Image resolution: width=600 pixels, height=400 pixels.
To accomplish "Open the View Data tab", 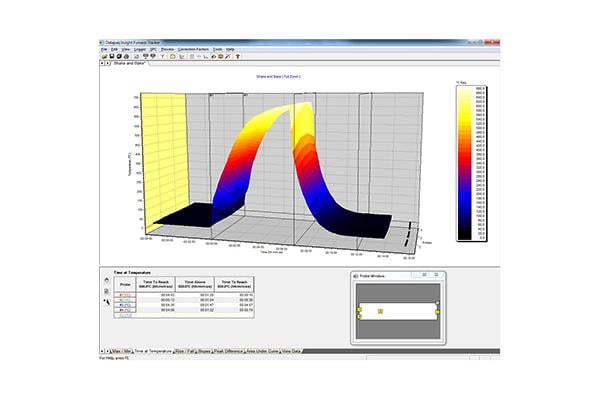I will pos(295,352).
